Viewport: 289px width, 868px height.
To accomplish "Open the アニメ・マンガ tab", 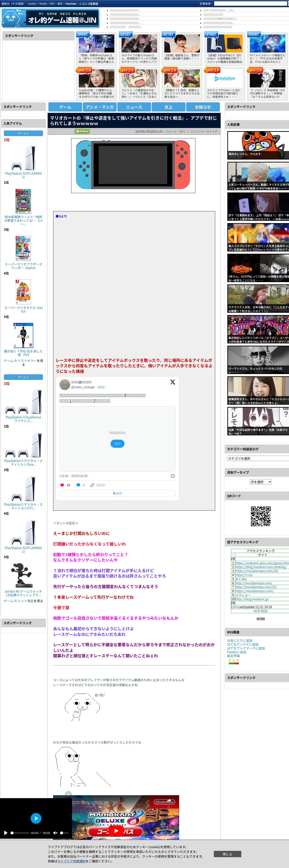I will (99, 107).
